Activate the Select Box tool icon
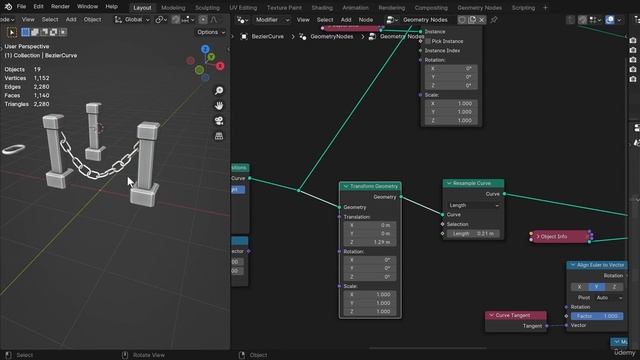This screenshot has width=640, height=360. [12, 32]
